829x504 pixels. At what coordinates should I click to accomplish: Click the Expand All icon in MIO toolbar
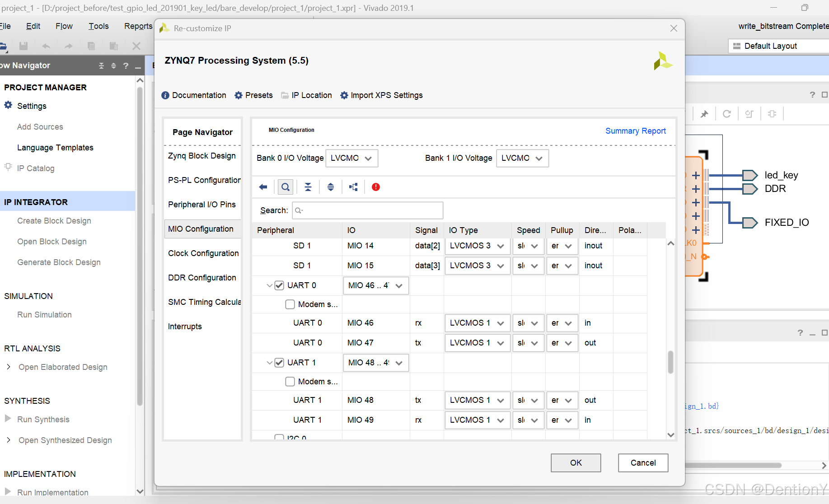[x=331, y=187]
